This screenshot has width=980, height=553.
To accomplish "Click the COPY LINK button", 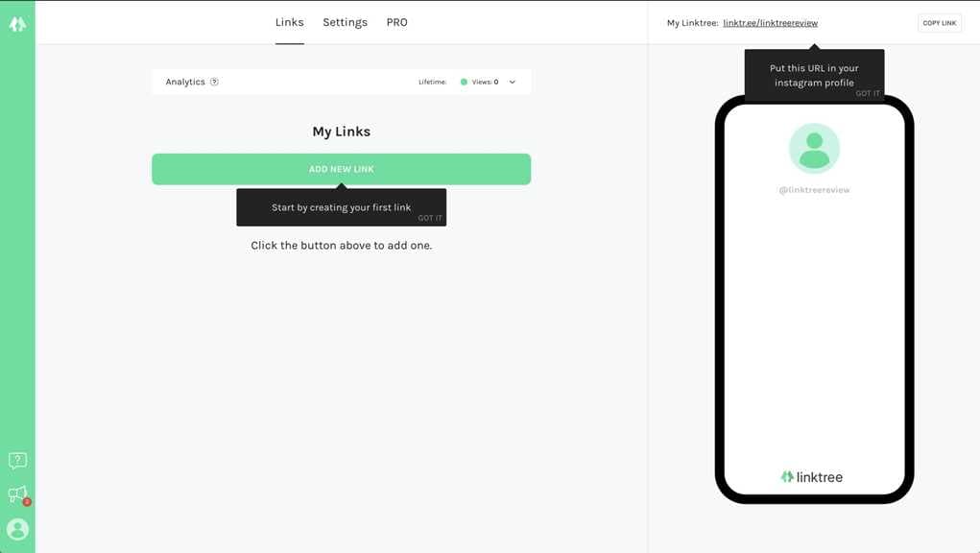I will point(940,23).
